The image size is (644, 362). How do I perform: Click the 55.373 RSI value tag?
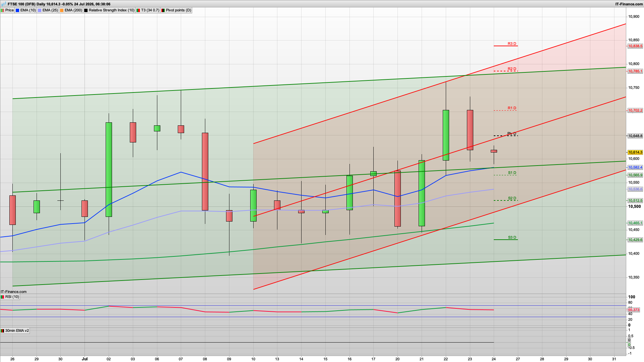coord(634,310)
